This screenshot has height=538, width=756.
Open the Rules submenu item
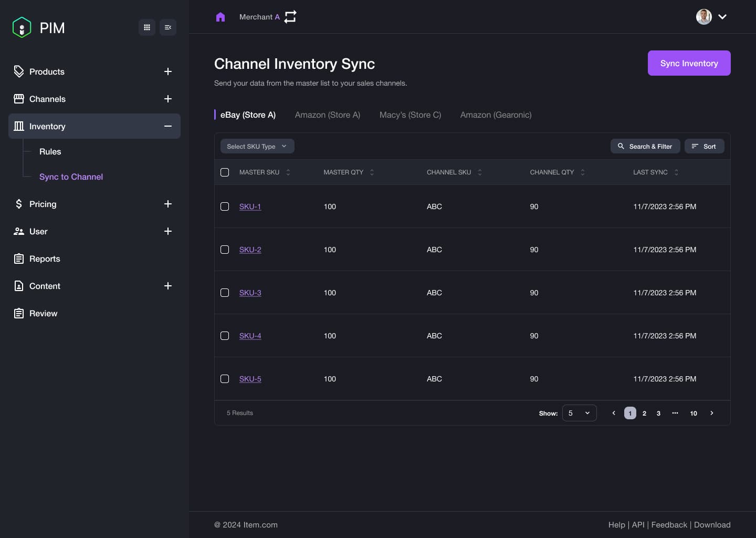pos(50,151)
